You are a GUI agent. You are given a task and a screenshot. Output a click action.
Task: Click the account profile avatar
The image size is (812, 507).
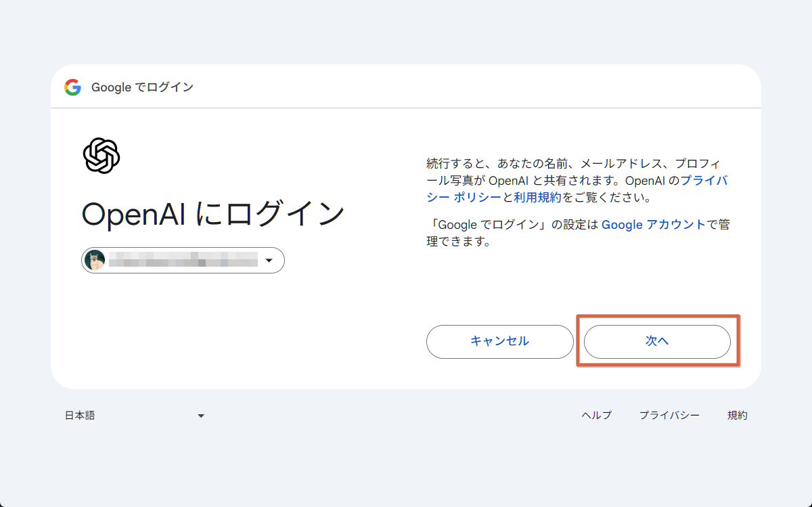click(95, 261)
